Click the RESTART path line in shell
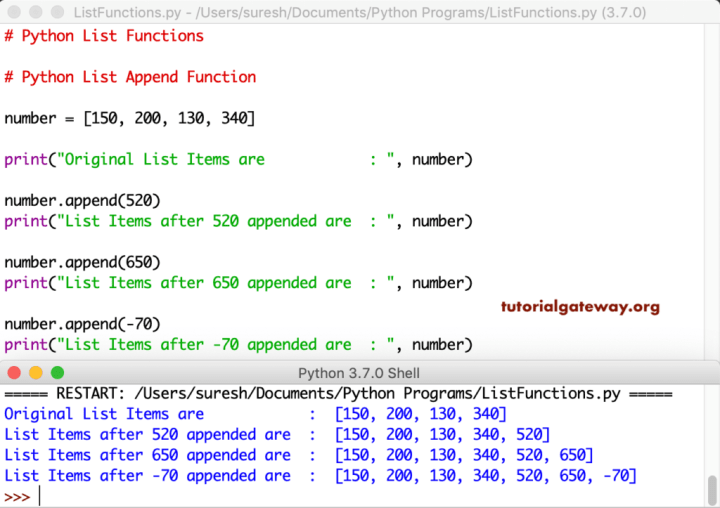 point(338,394)
